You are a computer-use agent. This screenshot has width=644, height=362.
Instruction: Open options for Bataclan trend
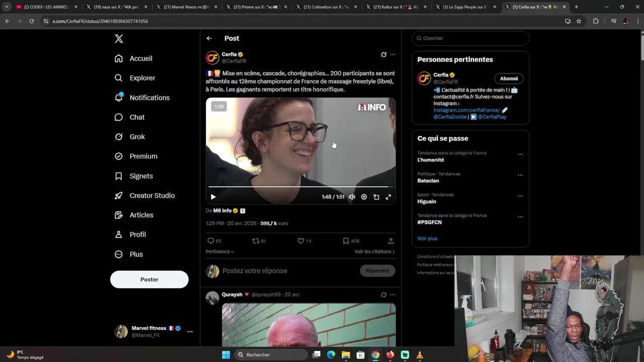click(520, 175)
